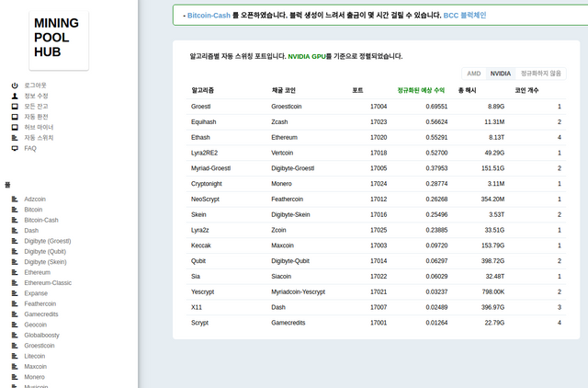Click the 채굴 코인 column header
Viewport: 588px width, 388px height.
click(284, 90)
